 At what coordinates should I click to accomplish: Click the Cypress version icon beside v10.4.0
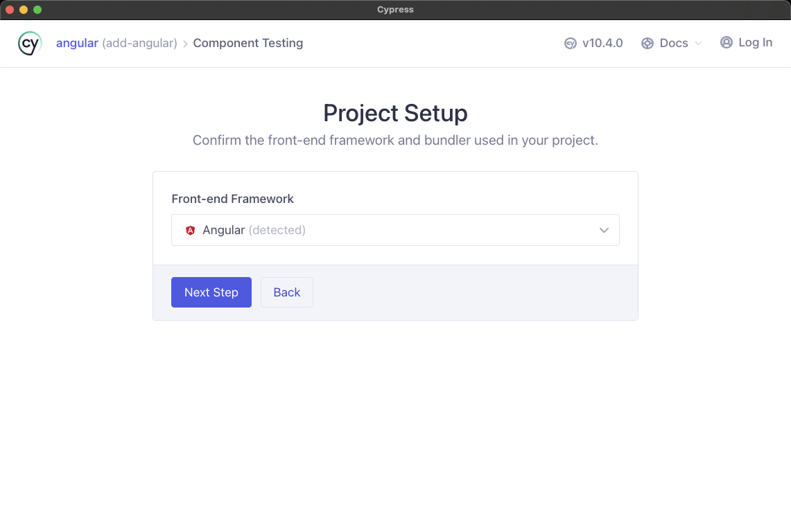click(571, 44)
